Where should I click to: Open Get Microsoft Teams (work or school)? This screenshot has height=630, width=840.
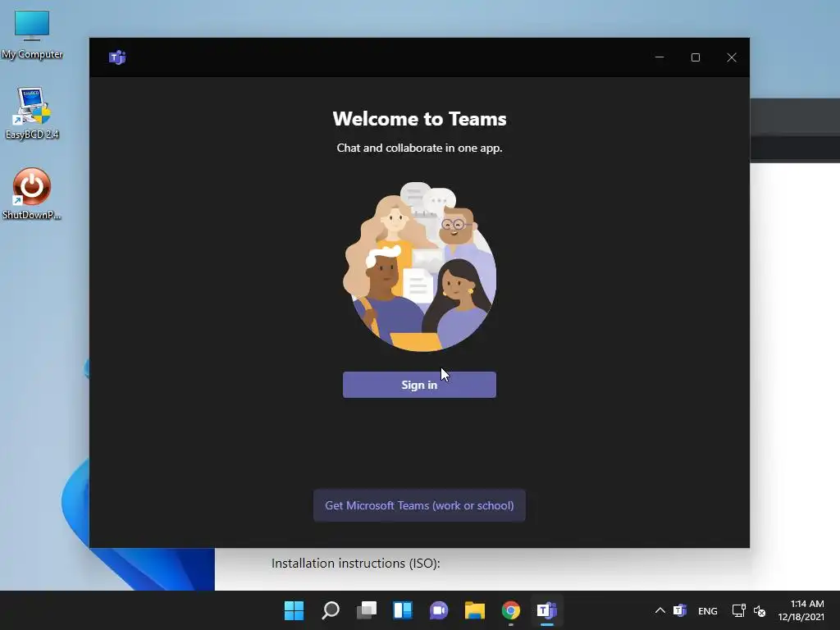coord(419,505)
